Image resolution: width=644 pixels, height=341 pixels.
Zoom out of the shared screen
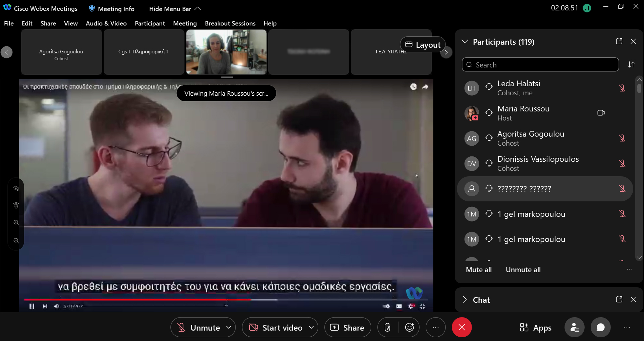tap(16, 241)
